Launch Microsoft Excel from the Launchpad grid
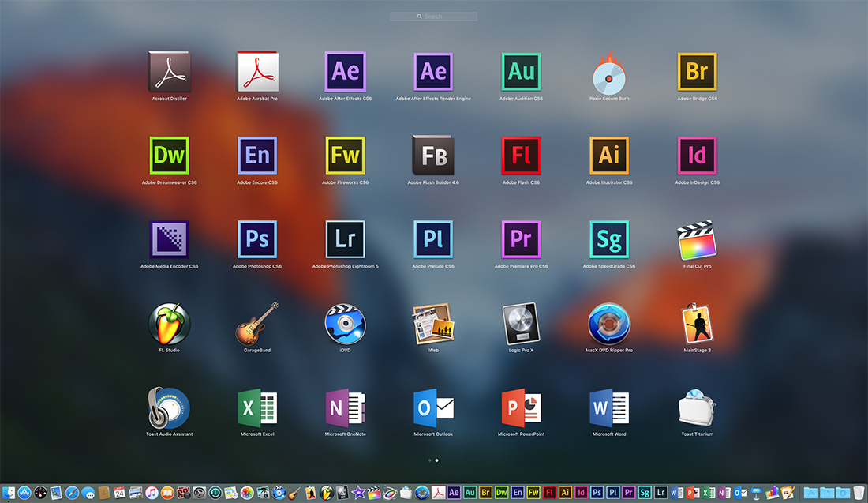 tap(257, 407)
